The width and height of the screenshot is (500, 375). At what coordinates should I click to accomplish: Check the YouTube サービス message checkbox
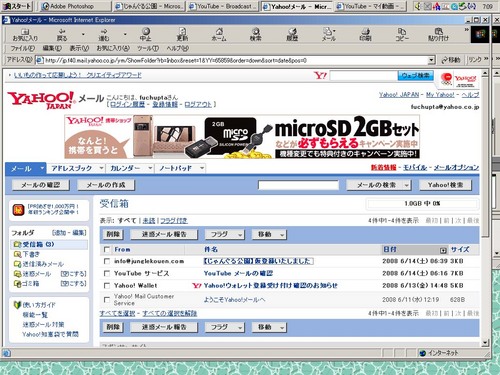[107, 273]
